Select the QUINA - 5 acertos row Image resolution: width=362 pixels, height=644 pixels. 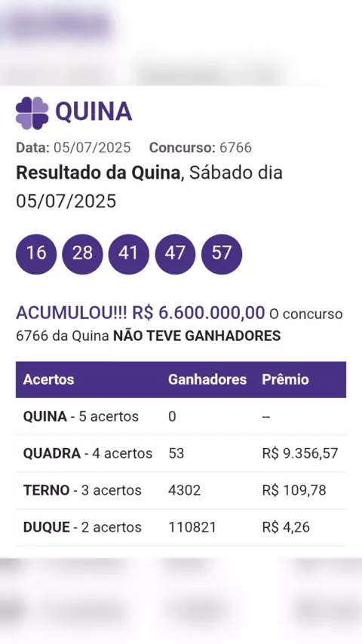point(181,416)
